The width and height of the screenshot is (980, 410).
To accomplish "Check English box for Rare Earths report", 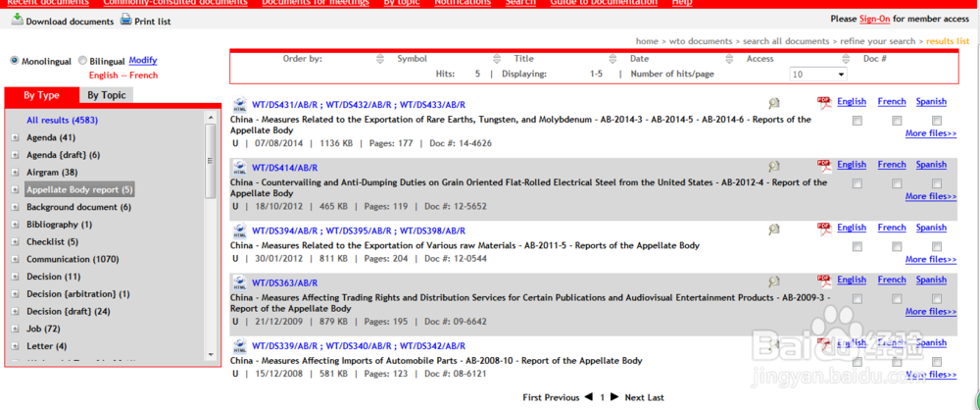I will click(x=857, y=121).
